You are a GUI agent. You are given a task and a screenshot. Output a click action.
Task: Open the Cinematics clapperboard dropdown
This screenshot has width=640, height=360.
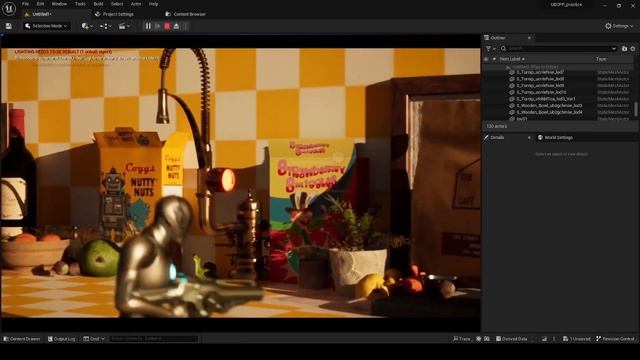pyautogui.click(x=124, y=26)
